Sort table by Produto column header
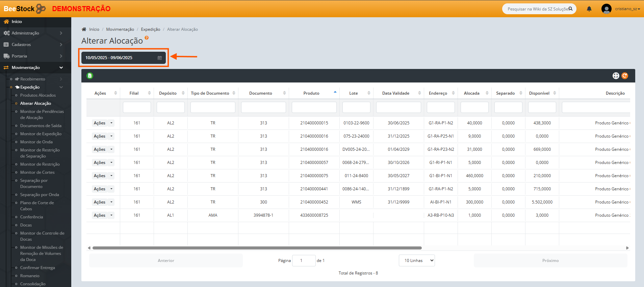The height and width of the screenshot is (287, 644). [311, 93]
